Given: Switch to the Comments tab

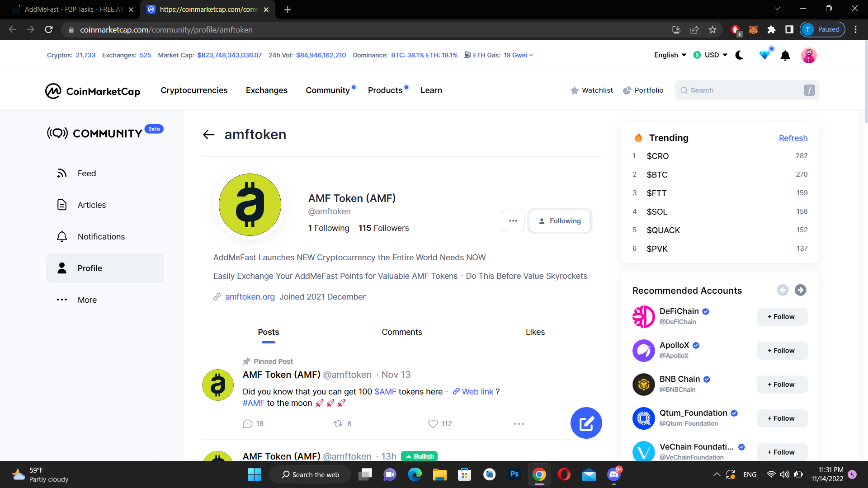Looking at the screenshot, I should pyautogui.click(x=401, y=332).
